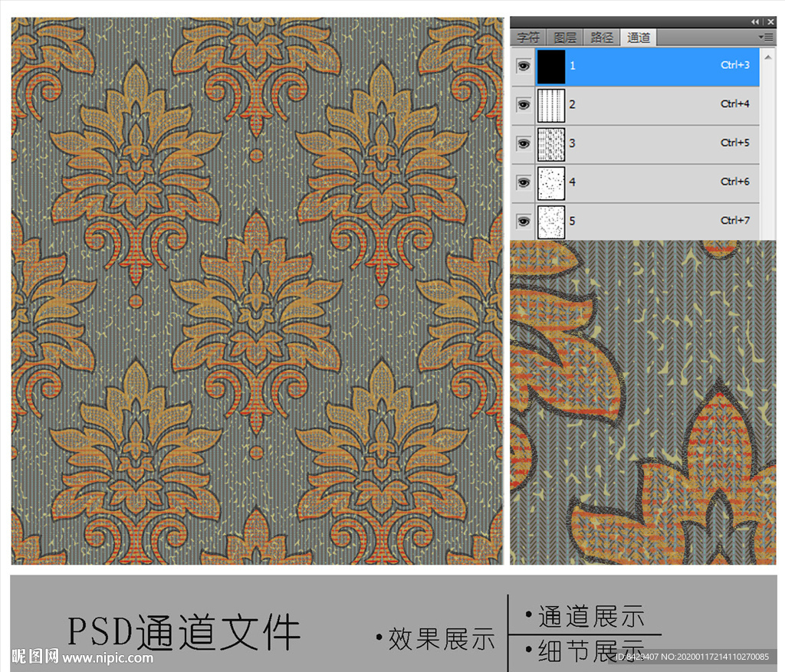Click the speckled thumbnail of channel 4

(550, 183)
